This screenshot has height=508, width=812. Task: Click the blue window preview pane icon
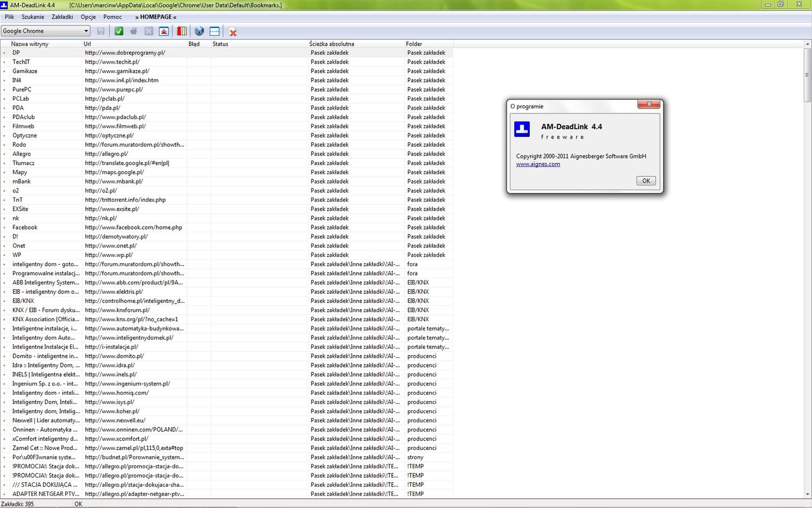click(x=215, y=31)
